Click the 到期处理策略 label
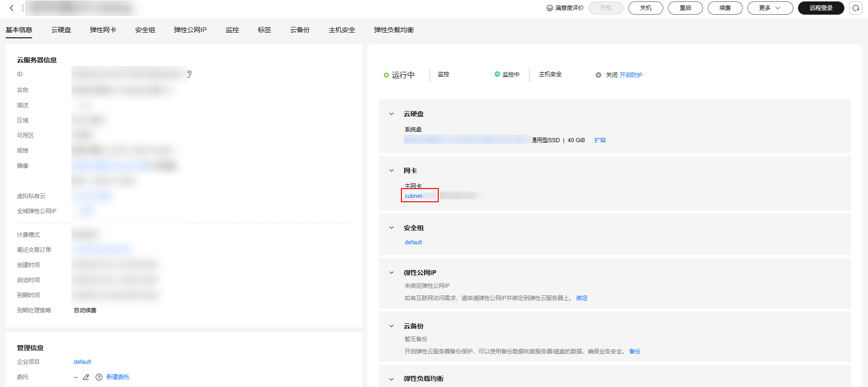Viewport: 868px width, 387px height. click(34, 310)
